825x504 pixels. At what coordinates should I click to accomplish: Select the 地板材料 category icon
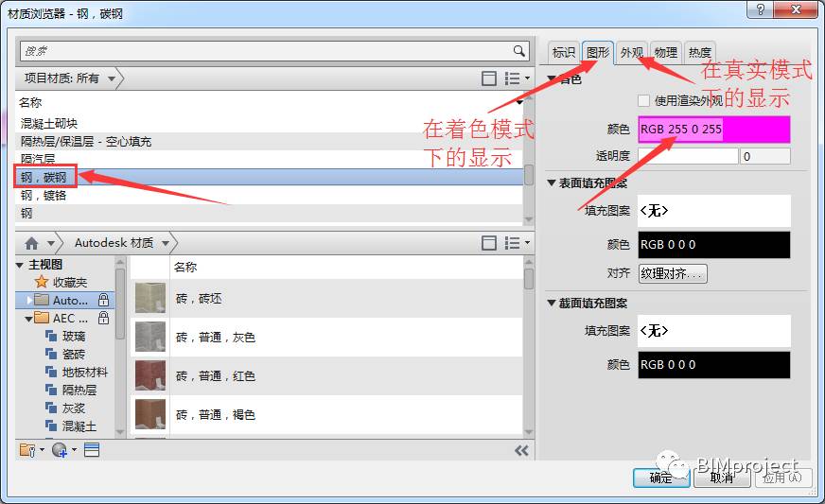[51, 372]
